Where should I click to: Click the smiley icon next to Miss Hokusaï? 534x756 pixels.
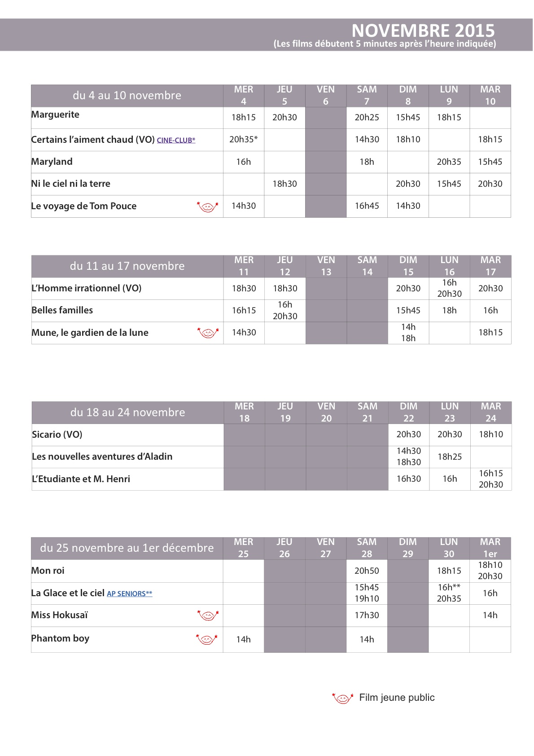click(x=208, y=615)
